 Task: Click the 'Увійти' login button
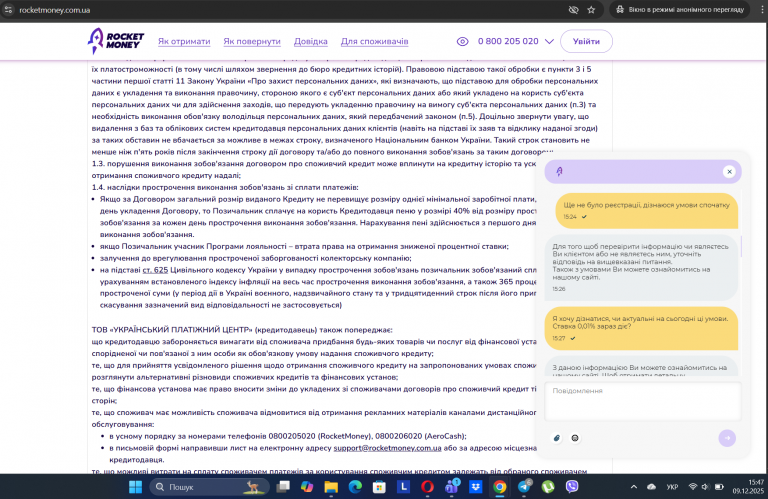[586, 41]
